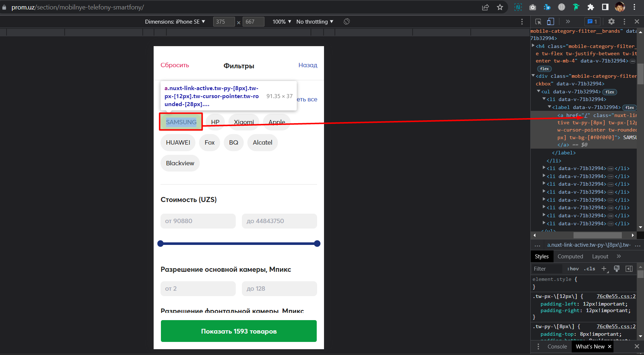The height and width of the screenshot is (355, 644).
Task: Open the Dimensions iPhone SE device dropdown
Action: [x=175, y=22]
